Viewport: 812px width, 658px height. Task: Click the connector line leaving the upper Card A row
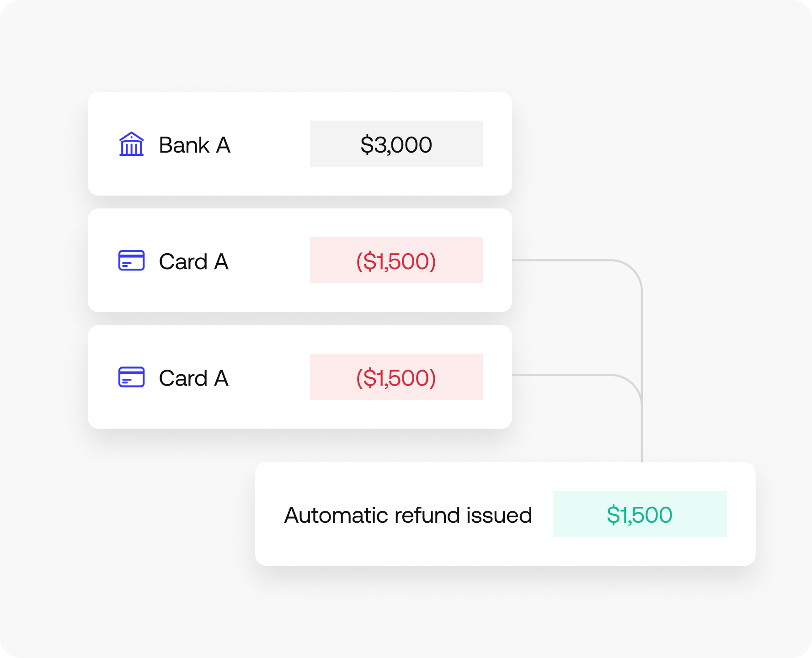pos(562,260)
